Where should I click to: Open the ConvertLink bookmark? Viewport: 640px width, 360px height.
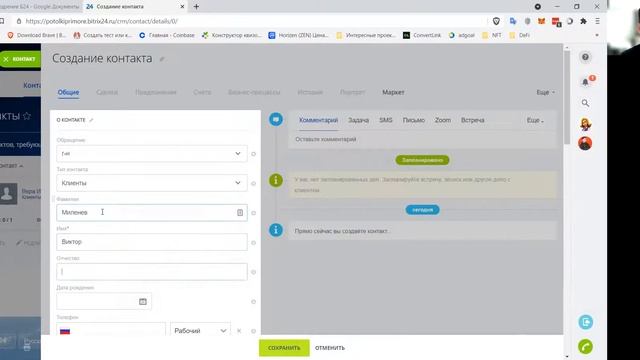[x=422, y=36]
